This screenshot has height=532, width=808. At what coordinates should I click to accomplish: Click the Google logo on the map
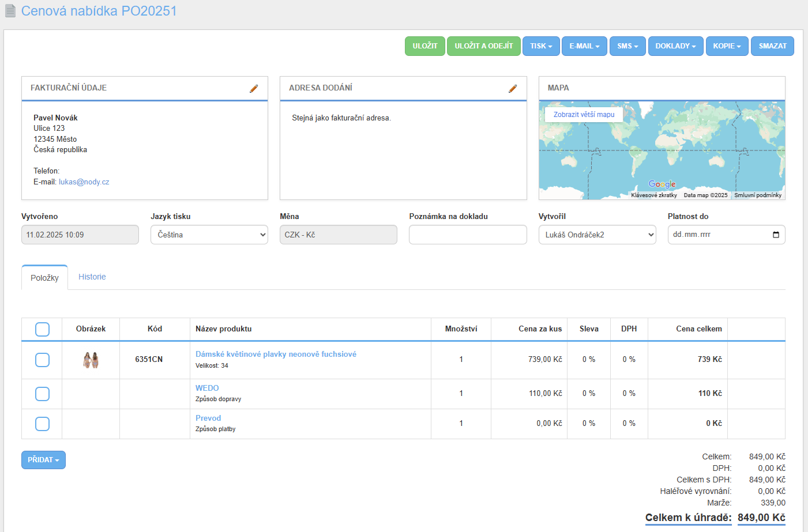pos(662,184)
